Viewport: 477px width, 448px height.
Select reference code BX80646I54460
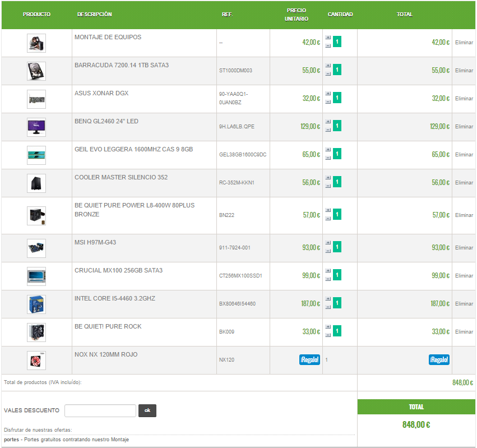[x=237, y=304]
